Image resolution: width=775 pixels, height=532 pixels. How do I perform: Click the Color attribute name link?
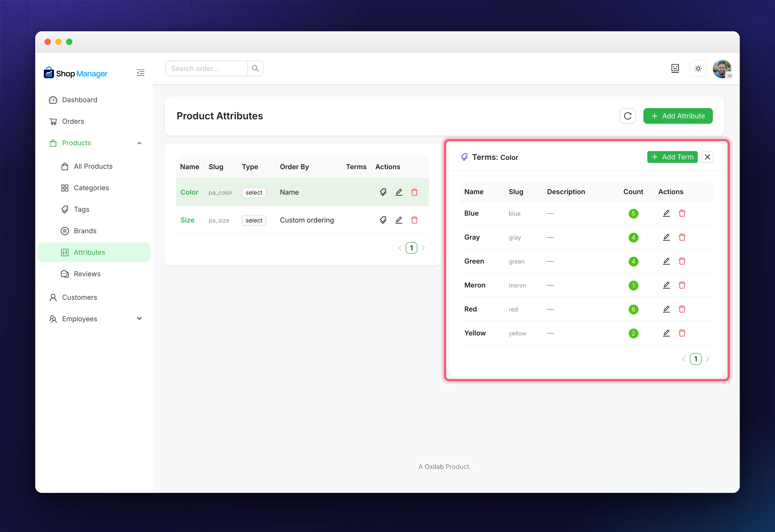tap(189, 192)
